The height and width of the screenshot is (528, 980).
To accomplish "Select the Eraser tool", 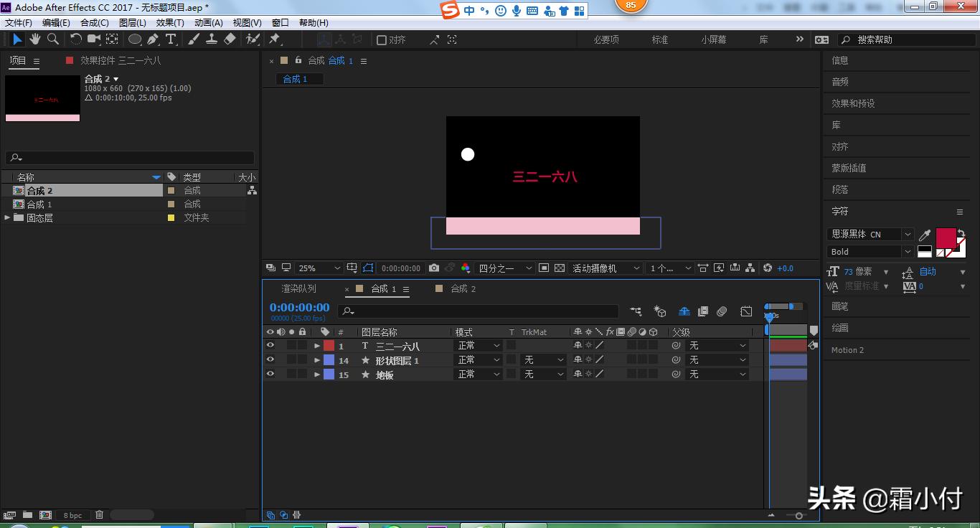I will tap(230, 39).
